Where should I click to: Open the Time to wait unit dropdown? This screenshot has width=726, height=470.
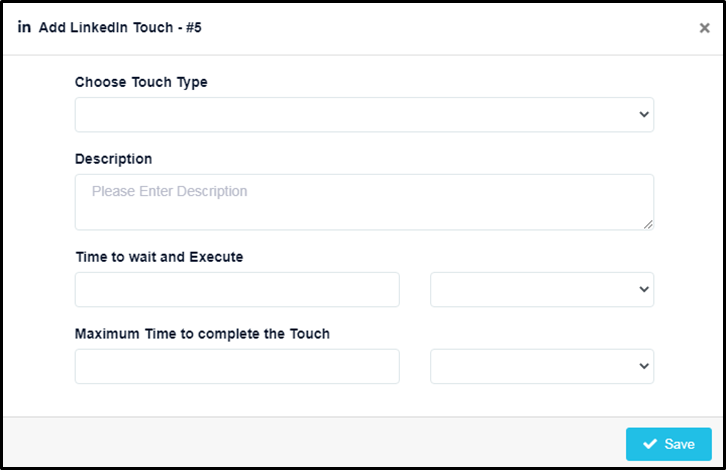[542, 289]
